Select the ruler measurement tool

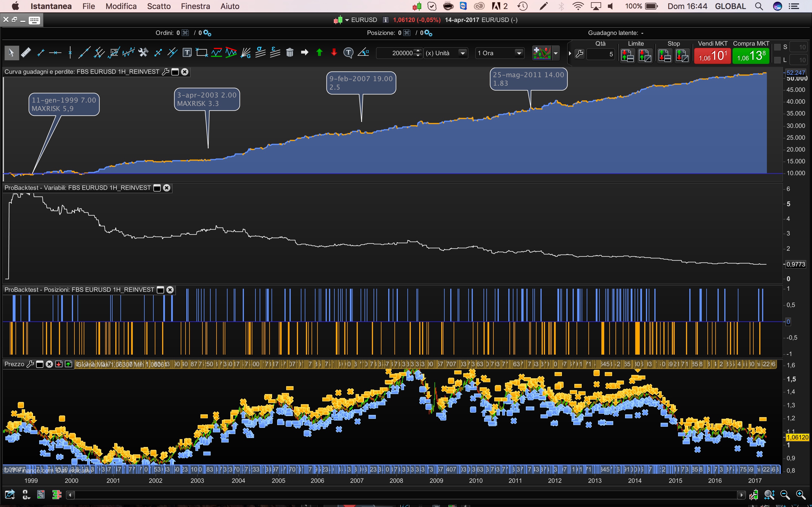26,53
